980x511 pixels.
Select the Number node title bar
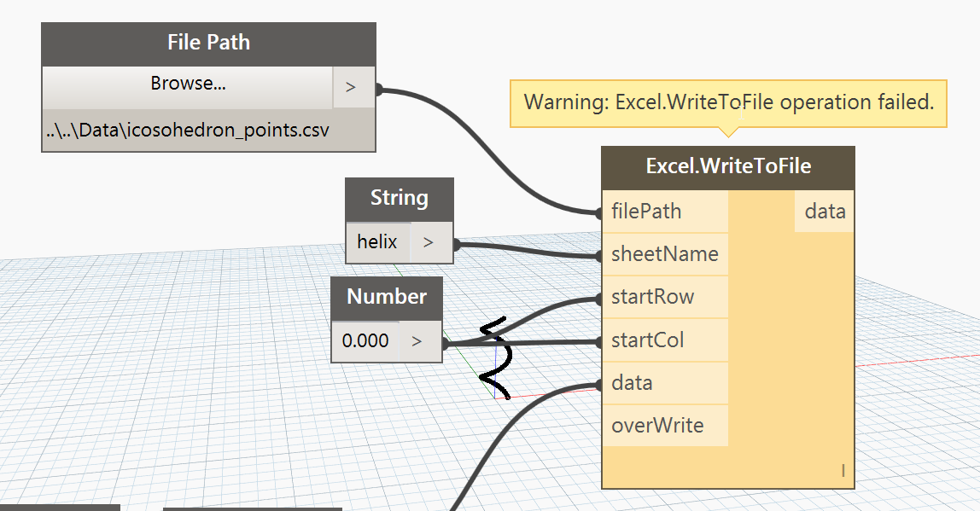tap(387, 297)
